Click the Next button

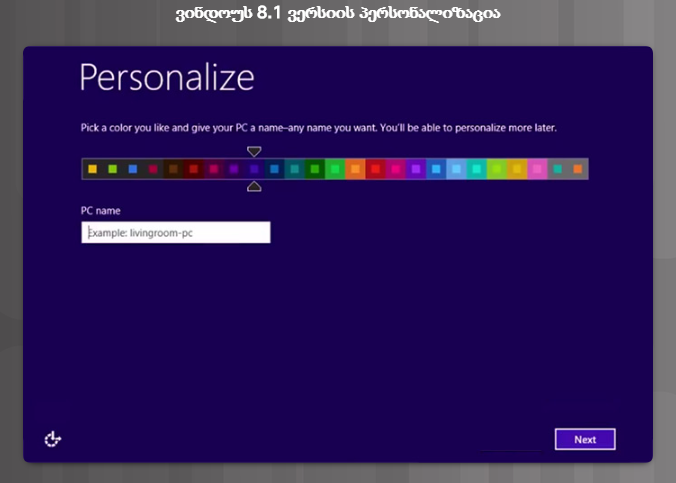[585, 439]
